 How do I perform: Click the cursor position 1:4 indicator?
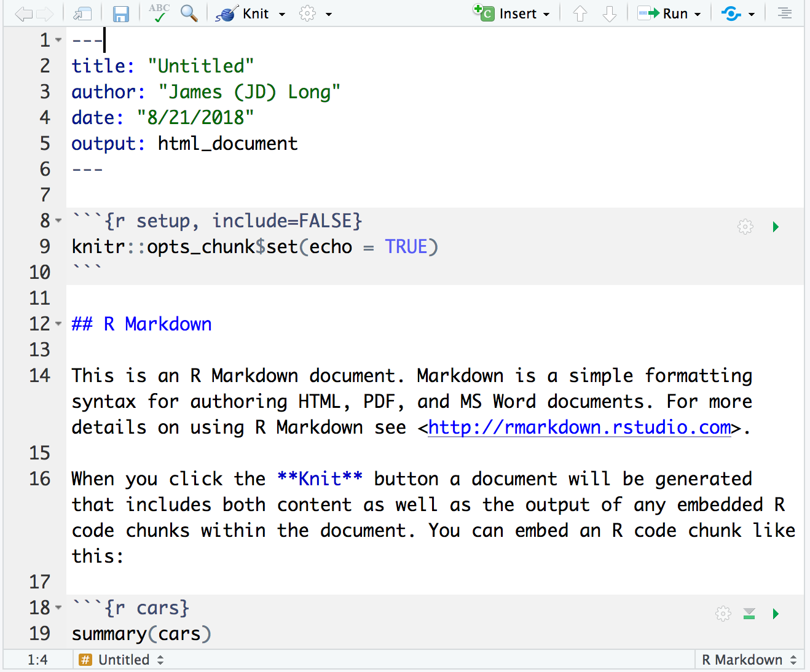point(37,660)
